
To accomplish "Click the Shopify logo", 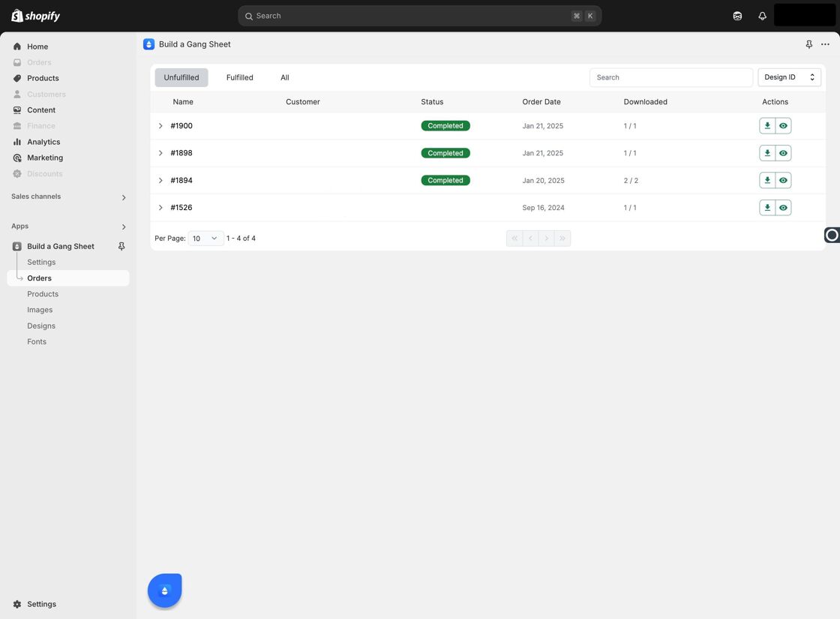I will point(35,16).
